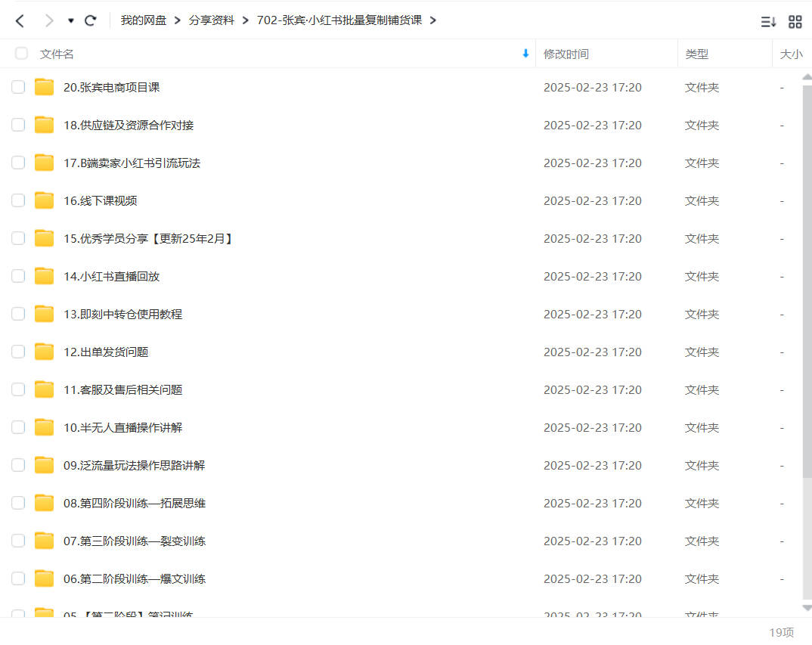Click folder icon of 15.优秀学员分享

(x=44, y=238)
